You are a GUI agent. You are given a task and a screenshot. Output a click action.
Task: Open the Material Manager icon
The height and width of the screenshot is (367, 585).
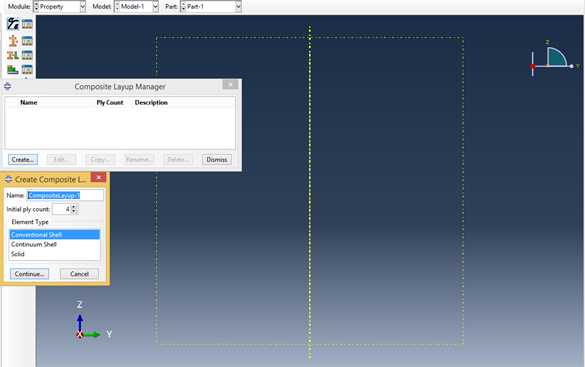[x=27, y=24]
